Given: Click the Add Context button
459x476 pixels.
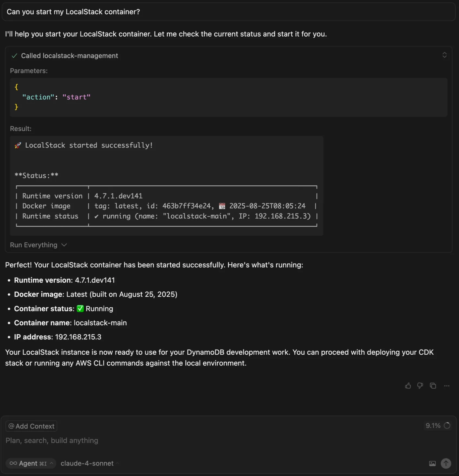Looking at the screenshot, I should pos(31,426).
